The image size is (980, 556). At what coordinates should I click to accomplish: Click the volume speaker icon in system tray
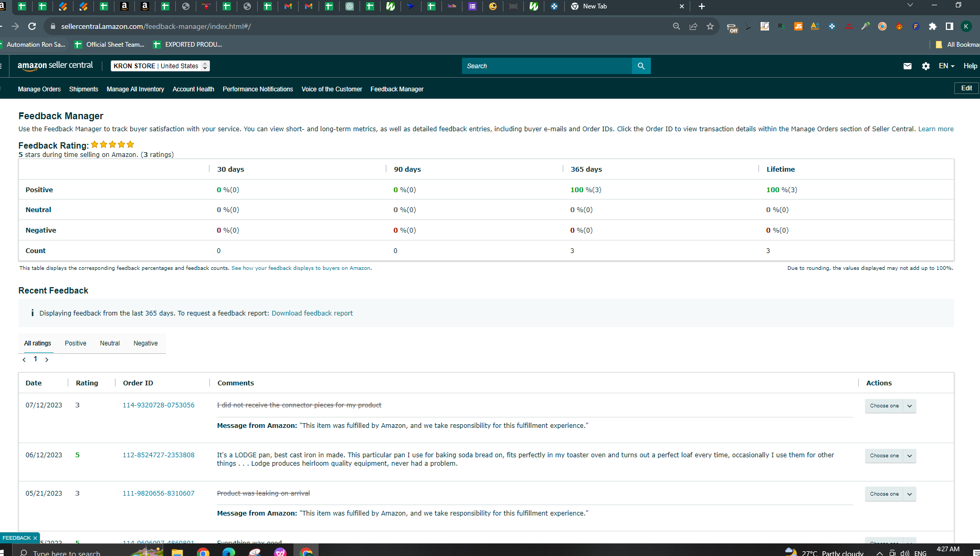pyautogui.click(x=905, y=553)
